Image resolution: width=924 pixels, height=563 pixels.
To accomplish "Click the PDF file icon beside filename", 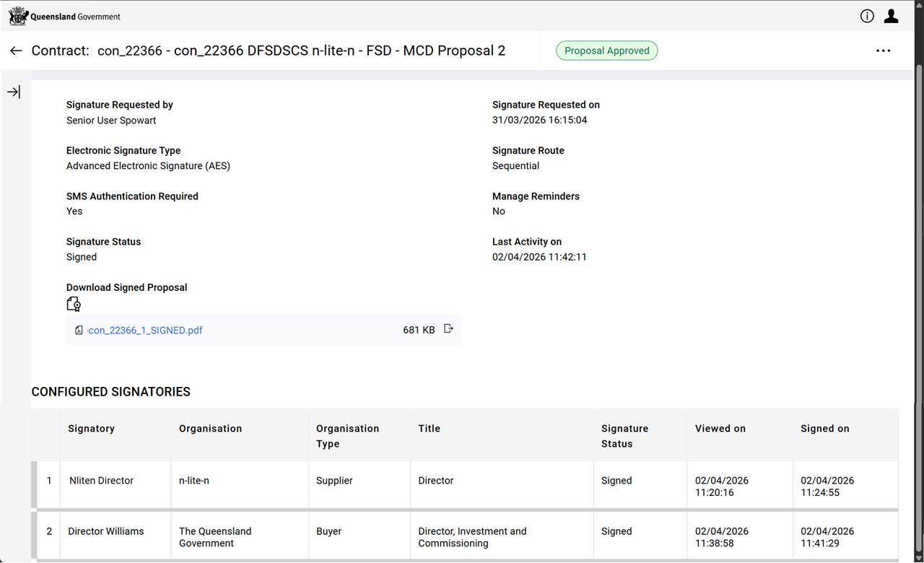I will pyautogui.click(x=79, y=330).
